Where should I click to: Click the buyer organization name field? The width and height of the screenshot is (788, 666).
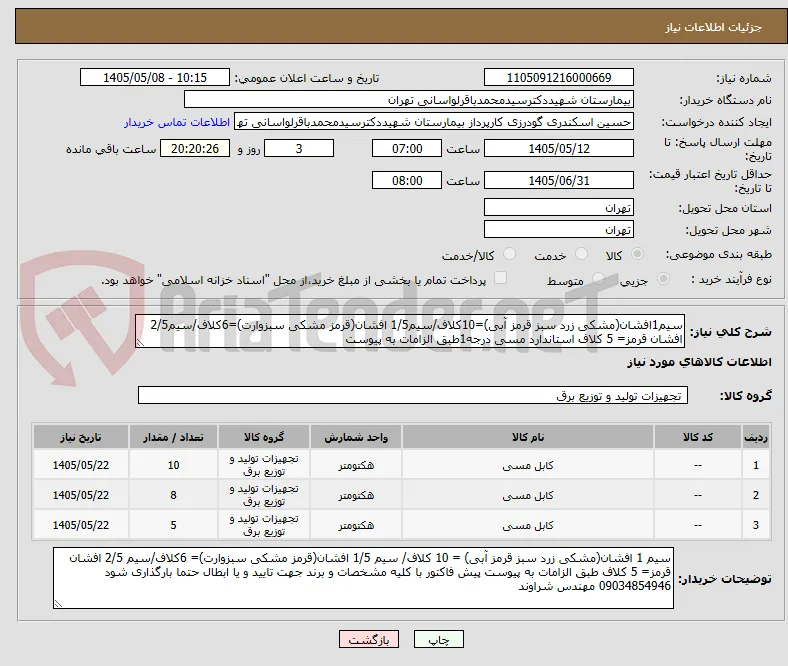point(409,100)
